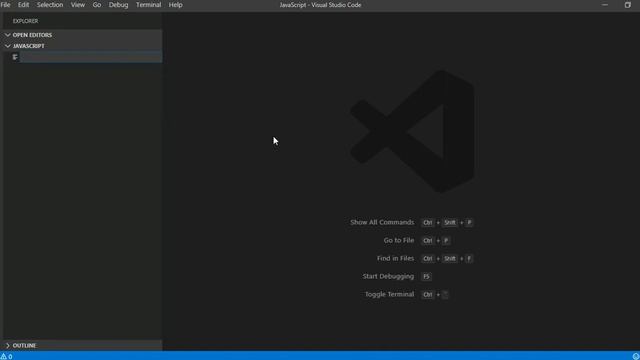
Task: Open the Terminal menu
Action: (x=148, y=5)
